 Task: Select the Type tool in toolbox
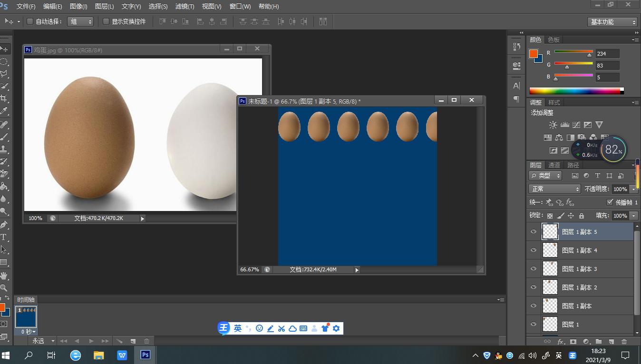(x=4, y=237)
